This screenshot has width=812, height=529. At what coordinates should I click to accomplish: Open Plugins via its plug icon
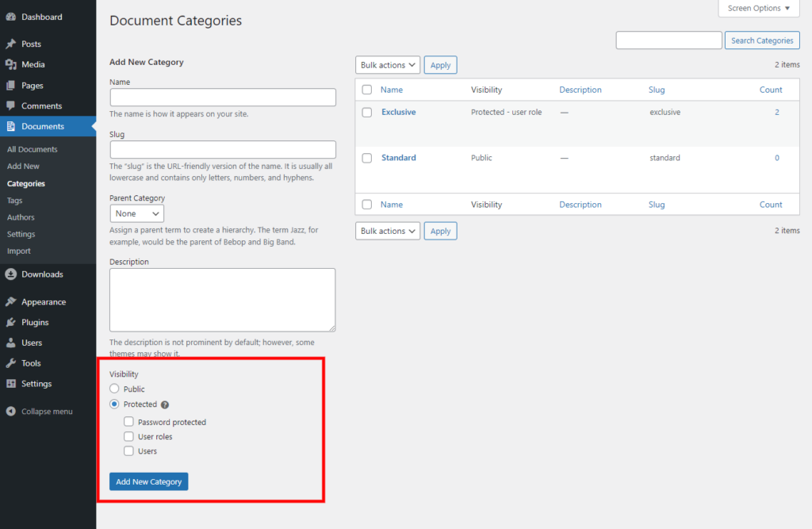pos(11,323)
